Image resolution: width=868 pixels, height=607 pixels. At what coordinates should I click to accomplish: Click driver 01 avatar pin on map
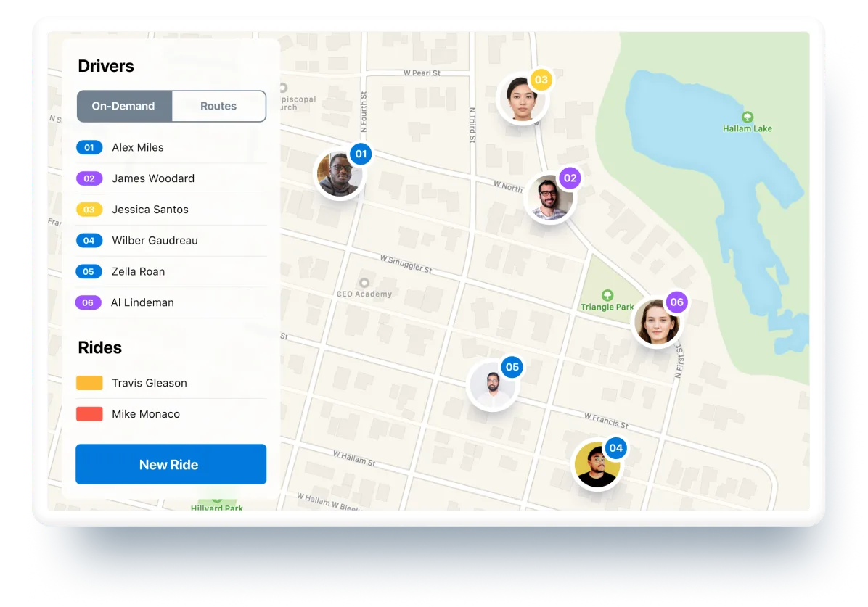340,174
